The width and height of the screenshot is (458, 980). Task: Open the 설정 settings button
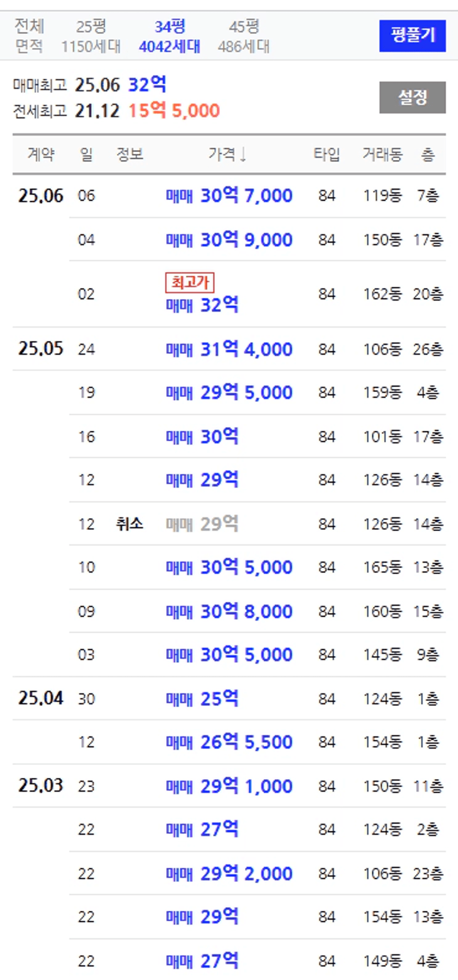pos(412,97)
